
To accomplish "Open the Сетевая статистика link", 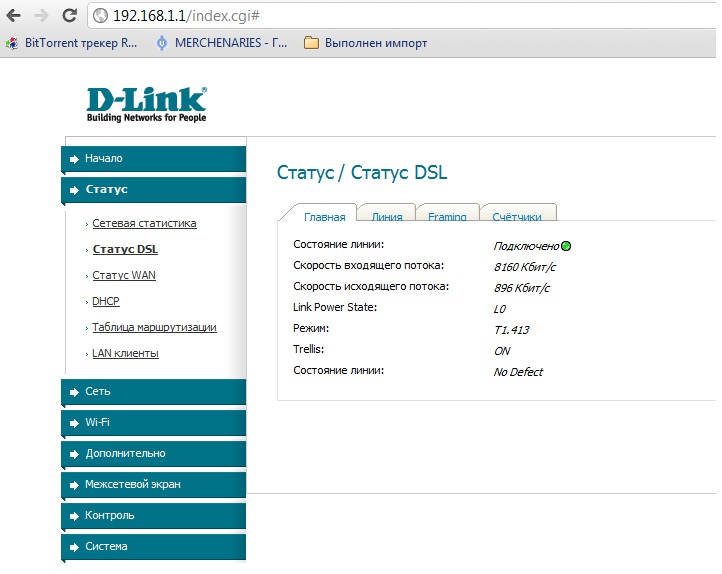I will (x=144, y=223).
